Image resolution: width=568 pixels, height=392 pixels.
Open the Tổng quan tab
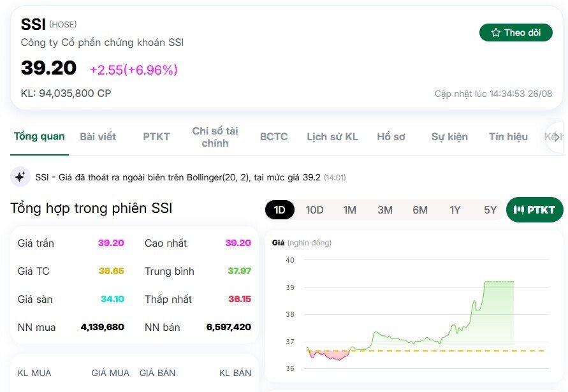39,136
